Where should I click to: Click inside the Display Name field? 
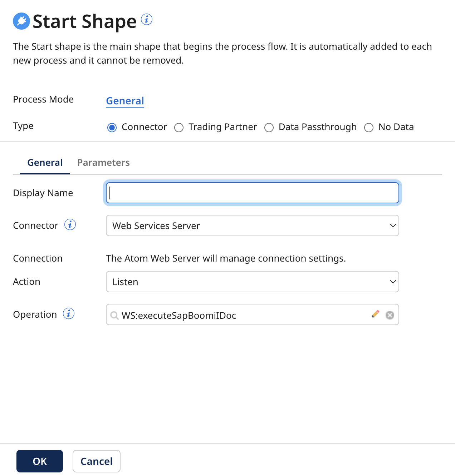click(252, 193)
